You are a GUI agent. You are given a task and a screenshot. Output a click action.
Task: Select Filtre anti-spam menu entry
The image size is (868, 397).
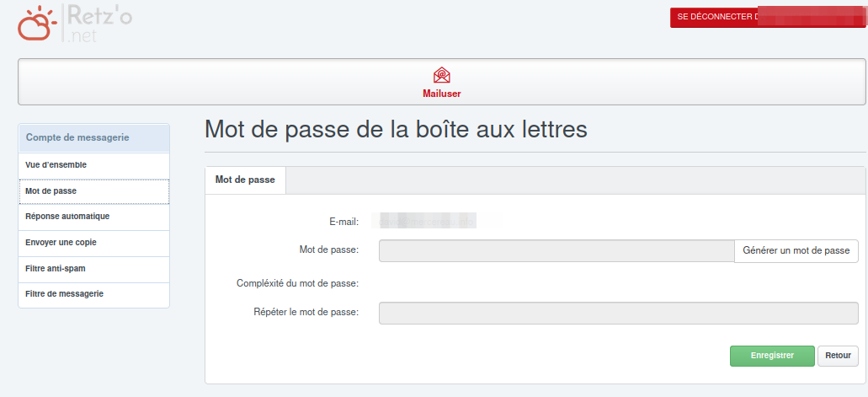coord(56,269)
